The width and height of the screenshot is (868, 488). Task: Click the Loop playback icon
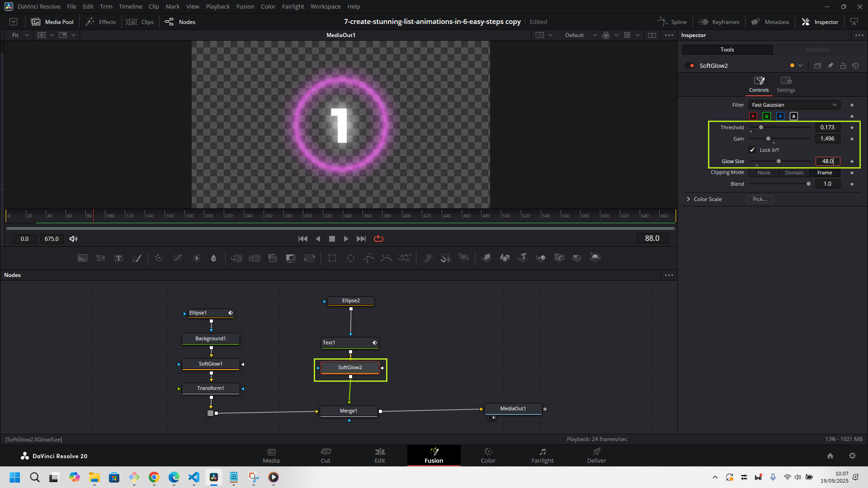pos(378,239)
